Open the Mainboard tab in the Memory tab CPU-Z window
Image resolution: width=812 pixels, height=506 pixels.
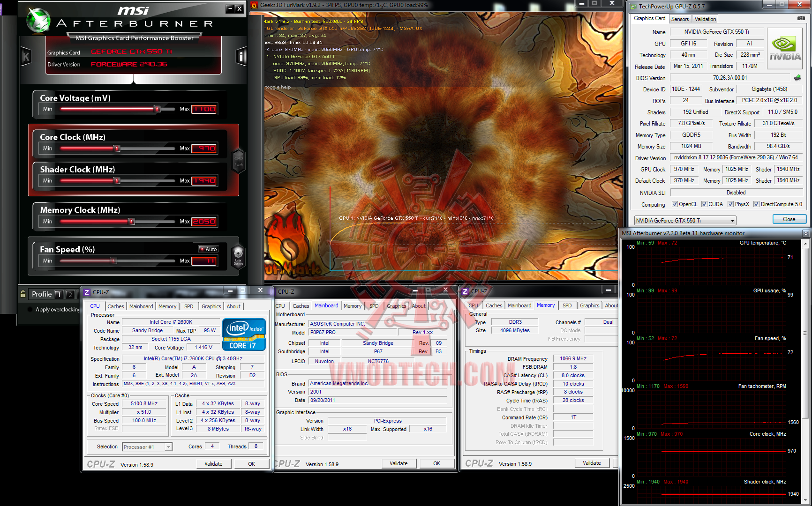click(x=519, y=305)
